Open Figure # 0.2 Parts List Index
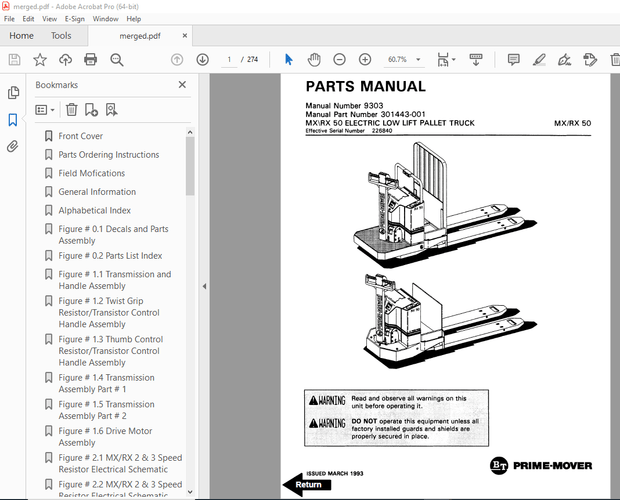 coord(110,256)
